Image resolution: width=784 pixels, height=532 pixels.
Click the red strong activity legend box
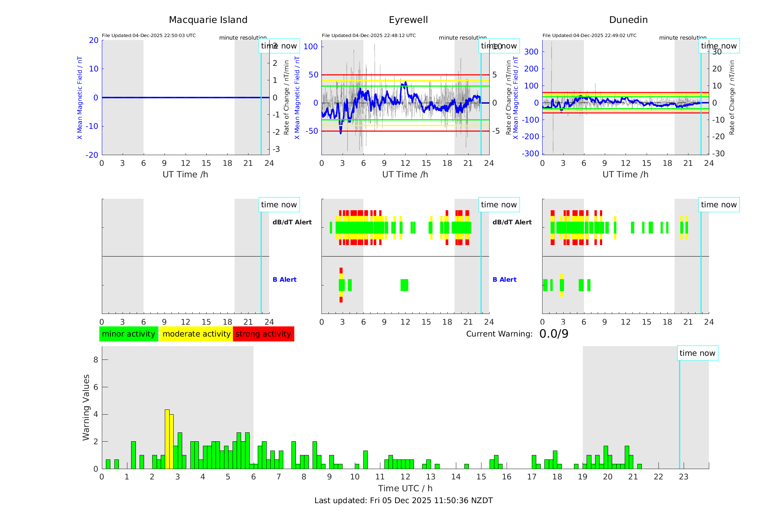pyautogui.click(x=263, y=334)
